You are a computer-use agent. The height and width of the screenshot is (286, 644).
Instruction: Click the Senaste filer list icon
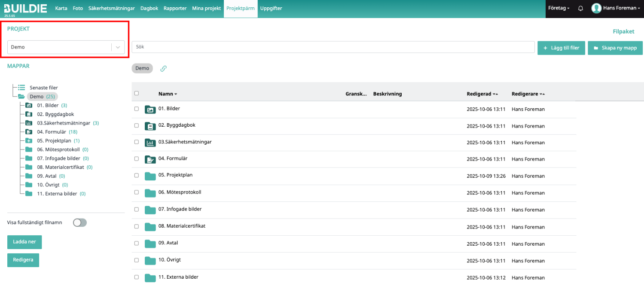pyautogui.click(x=21, y=88)
